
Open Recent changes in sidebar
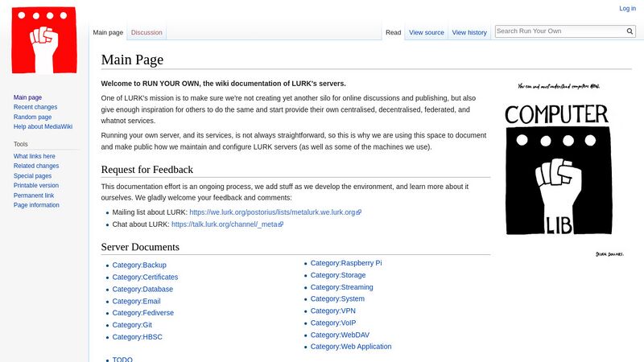point(35,107)
